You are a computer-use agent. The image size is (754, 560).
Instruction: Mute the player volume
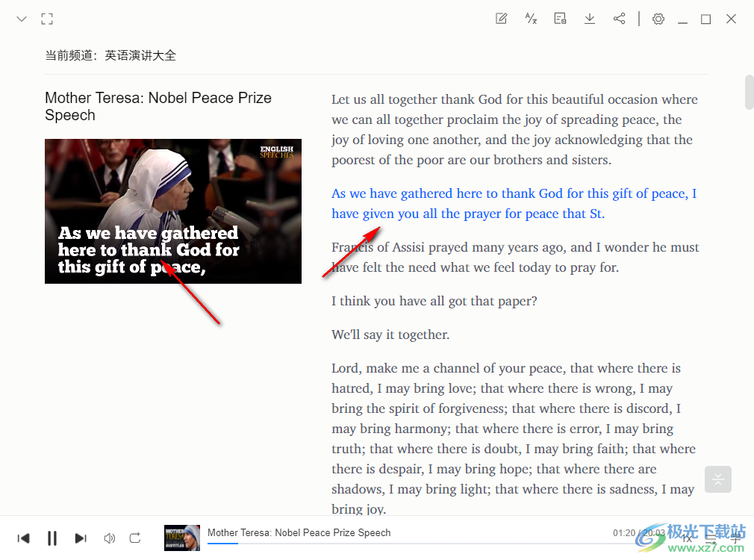tap(109, 538)
